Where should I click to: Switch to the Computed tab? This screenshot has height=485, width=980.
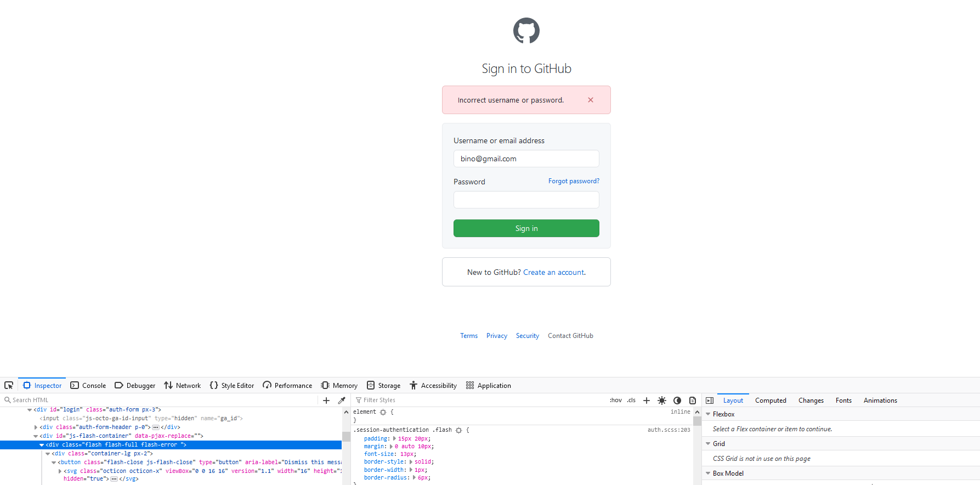coord(771,400)
